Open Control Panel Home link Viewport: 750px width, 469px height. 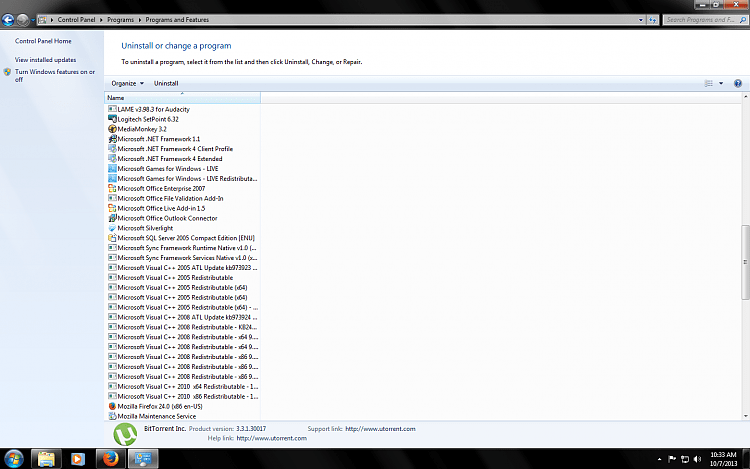pos(43,41)
